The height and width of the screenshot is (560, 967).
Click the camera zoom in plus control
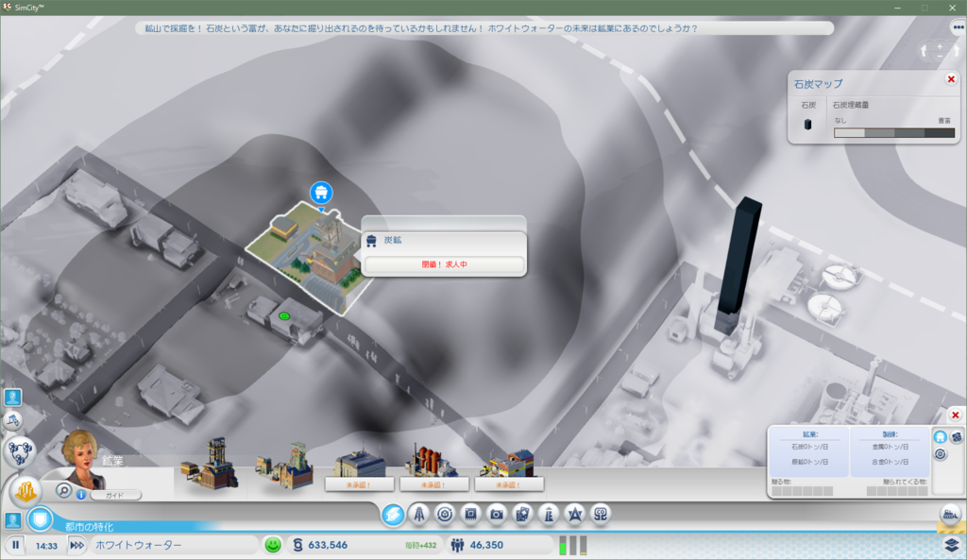click(940, 46)
